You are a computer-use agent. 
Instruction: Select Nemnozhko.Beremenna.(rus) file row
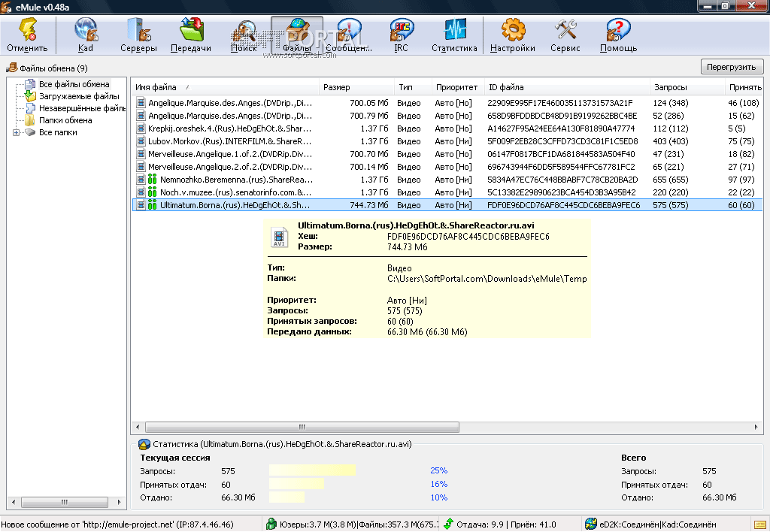[447, 180]
